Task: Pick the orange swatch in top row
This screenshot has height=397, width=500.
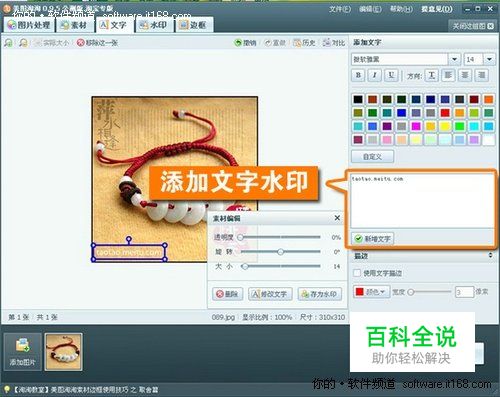Action: [489, 99]
